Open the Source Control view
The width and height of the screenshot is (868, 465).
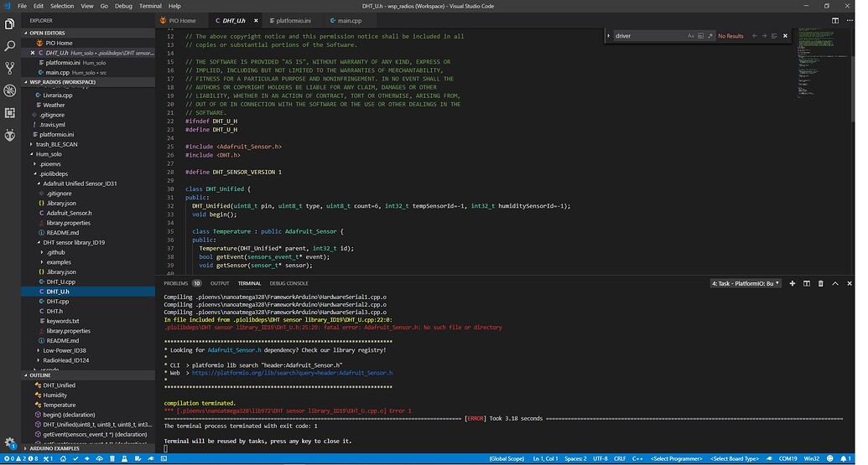click(10, 68)
